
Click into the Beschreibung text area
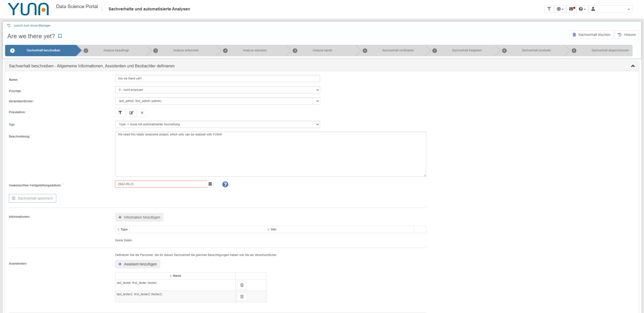tap(270, 154)
